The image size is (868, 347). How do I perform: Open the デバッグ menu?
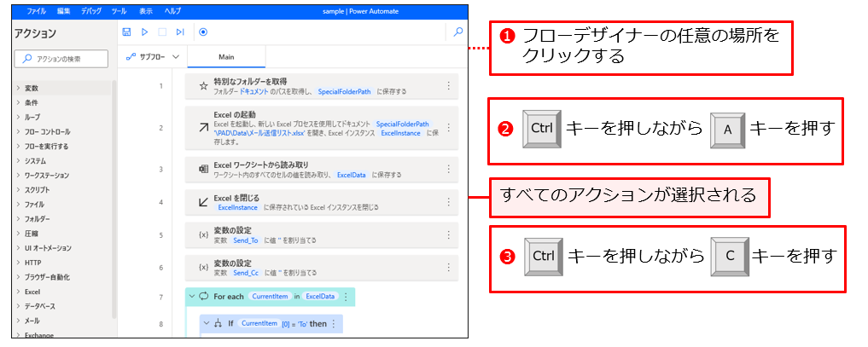point(91,11)
